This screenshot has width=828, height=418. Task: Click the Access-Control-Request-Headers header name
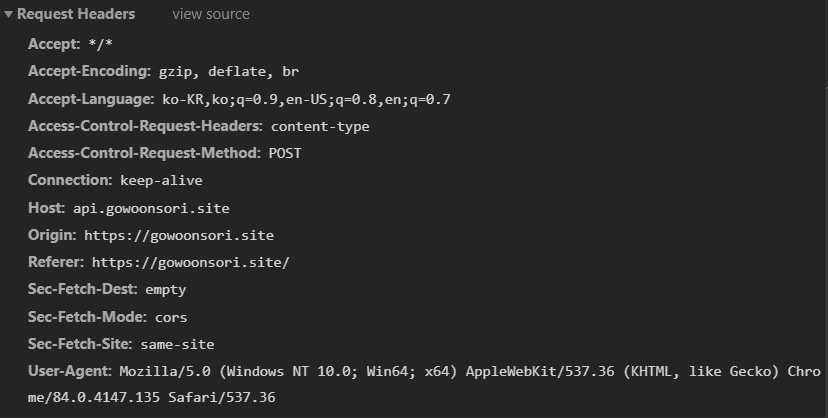(145, 126)
